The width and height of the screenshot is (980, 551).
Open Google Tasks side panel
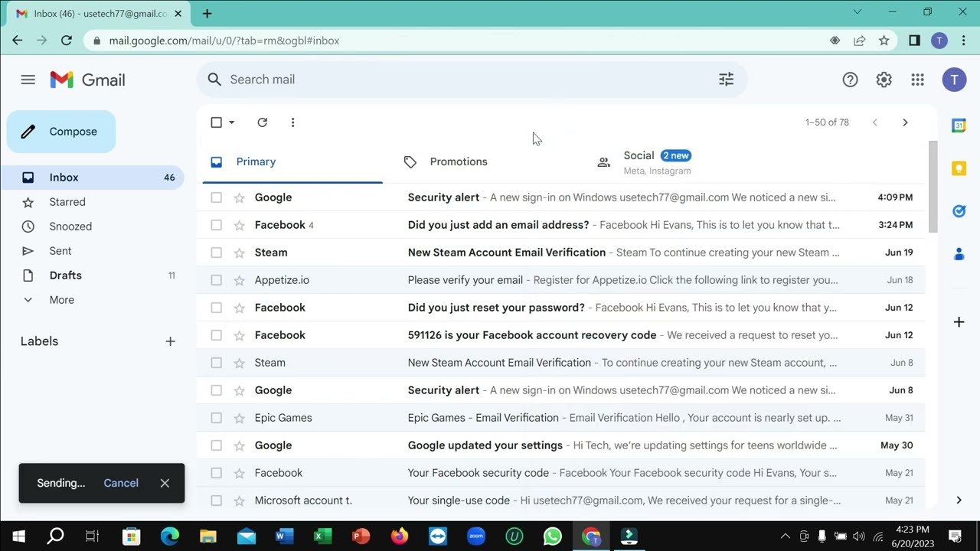pyautogui.click(x=959, y=211)
